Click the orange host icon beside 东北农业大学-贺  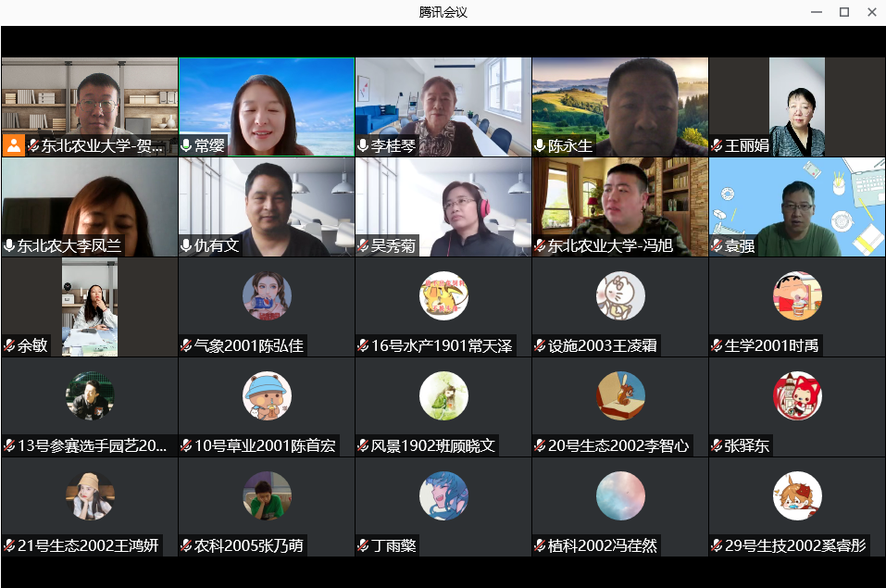14,145
